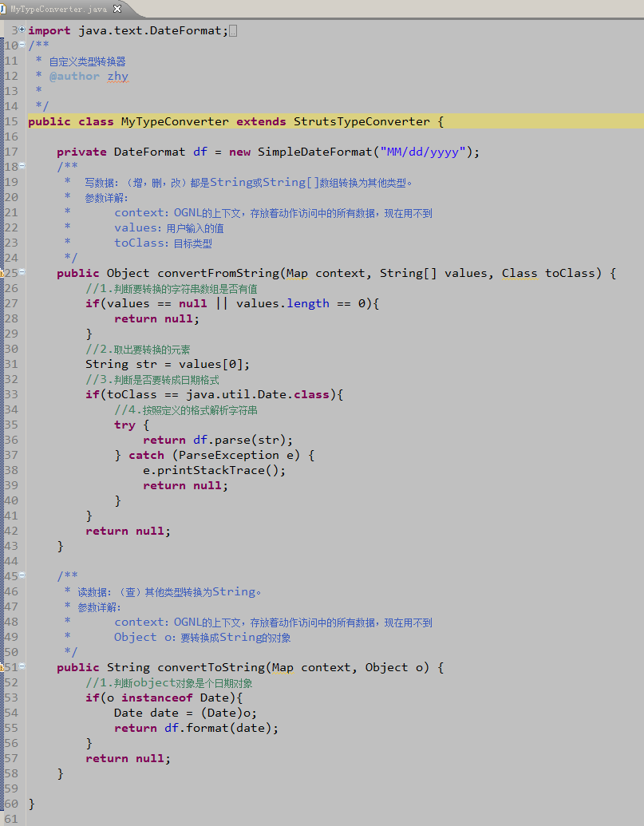The image size is (644, 826).
Task: Click values[0] on line 31
Action: point(211,364)
